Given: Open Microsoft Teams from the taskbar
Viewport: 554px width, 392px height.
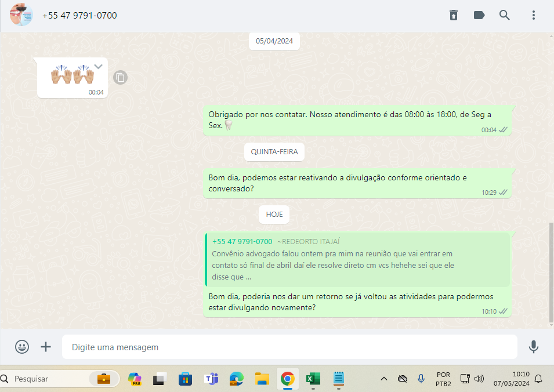Looking at the screenshot, I should (x=211, y=379).
